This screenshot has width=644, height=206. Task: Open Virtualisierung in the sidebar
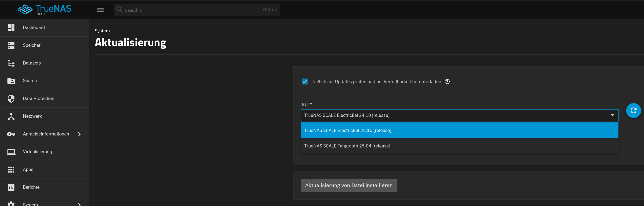[44, 152]
